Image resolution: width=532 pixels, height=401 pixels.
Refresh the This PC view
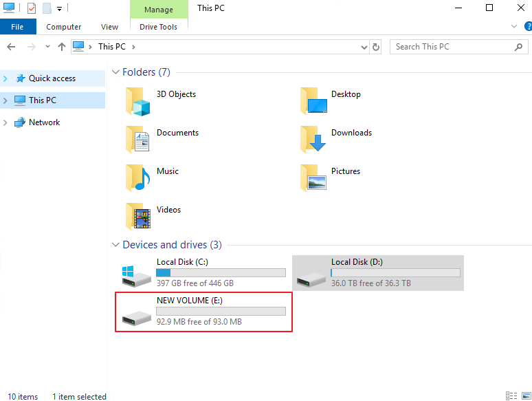(375, 47)
